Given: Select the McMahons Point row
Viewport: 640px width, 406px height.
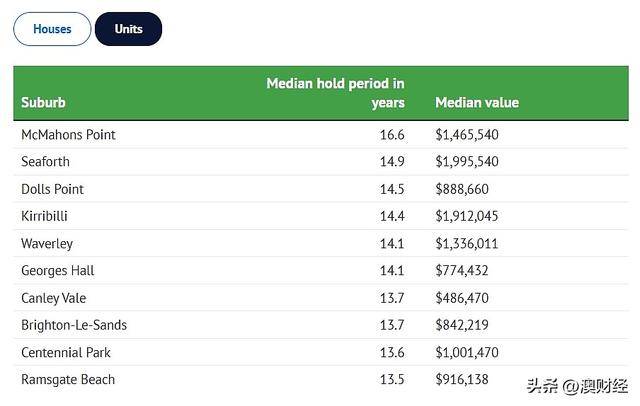Looking at the screenshot, I should tap(321, 135).
